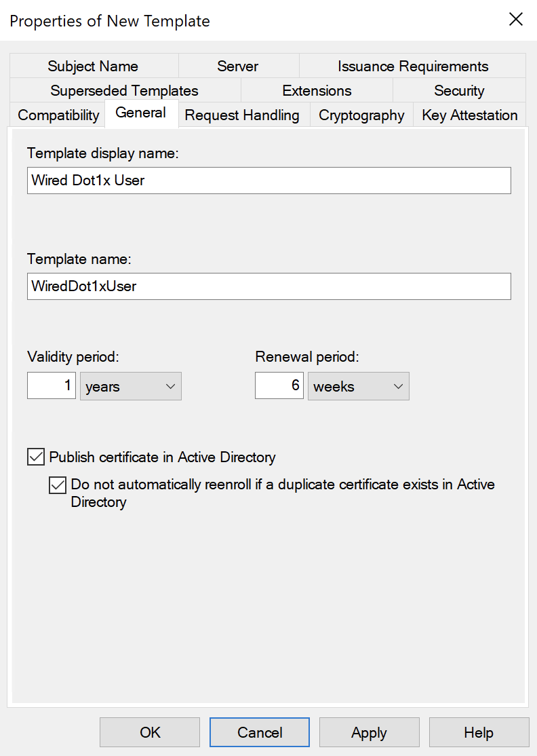This screenshot has height=756, width=537.
Task: Open Help for template properties
Action: pos(479,733)
